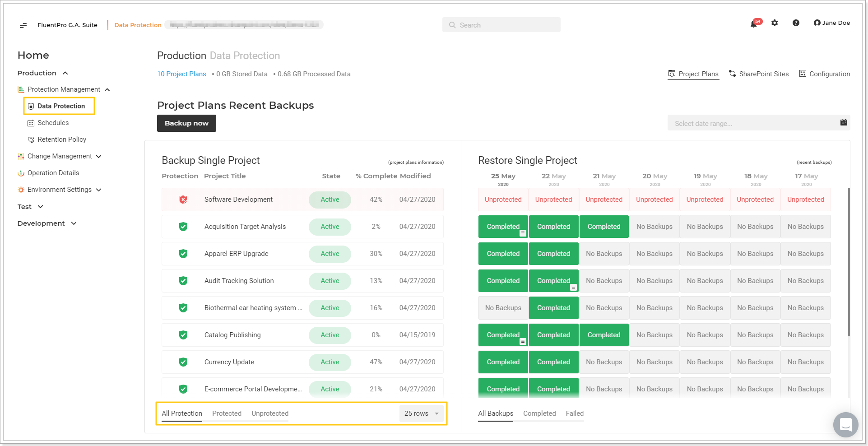The image size is (868, 446).
Task: Click the Backup now button
Action: (x=186, y=123)
